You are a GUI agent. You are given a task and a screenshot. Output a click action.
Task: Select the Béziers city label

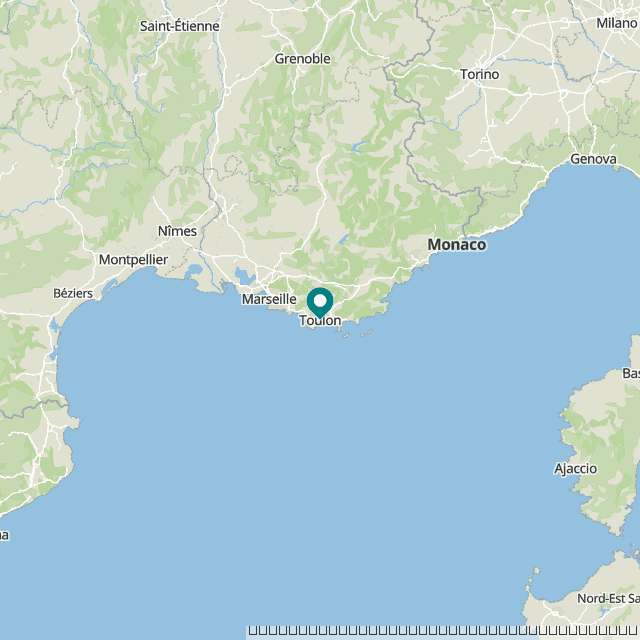[x=73, y=293]
